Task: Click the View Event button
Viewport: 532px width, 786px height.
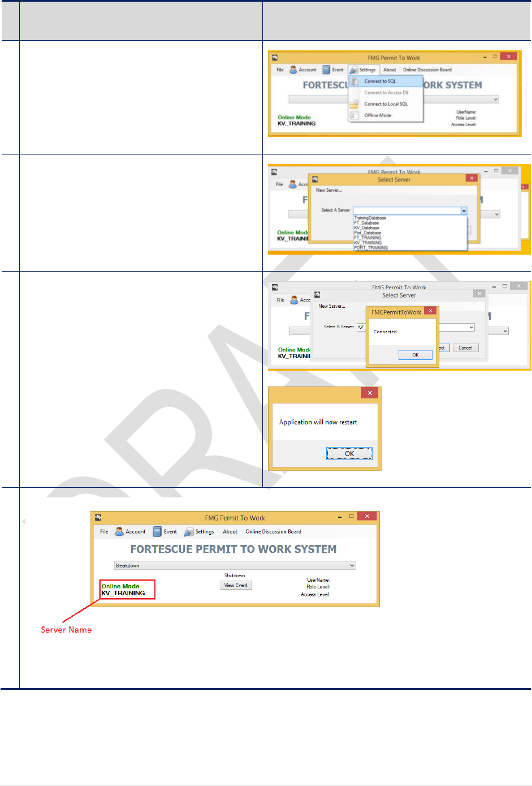Action: coord(236,585)
